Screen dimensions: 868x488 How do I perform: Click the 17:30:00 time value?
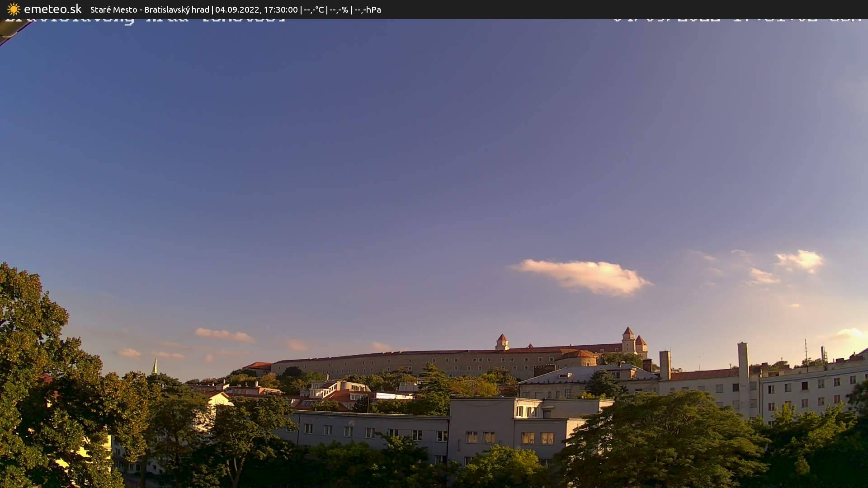pyautogui.click(x=281, y=9)
